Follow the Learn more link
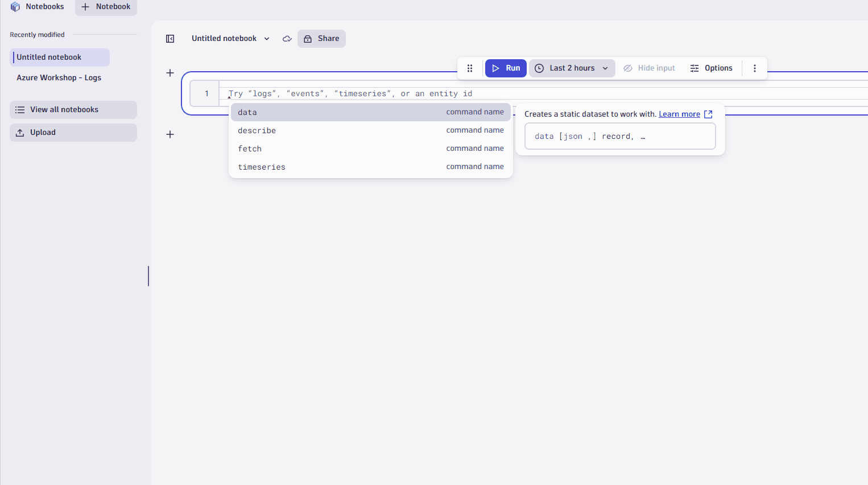This screenshot has width=868, height=485. tap(679, 114)
